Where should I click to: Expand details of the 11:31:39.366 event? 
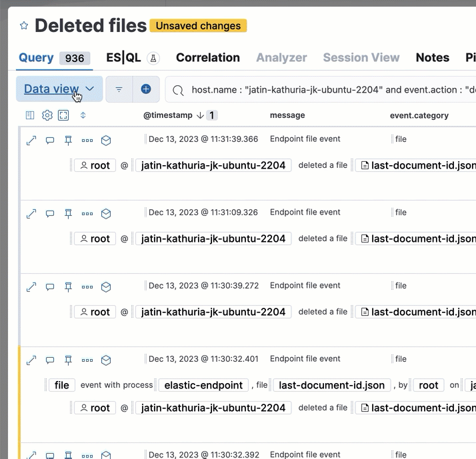31,141
